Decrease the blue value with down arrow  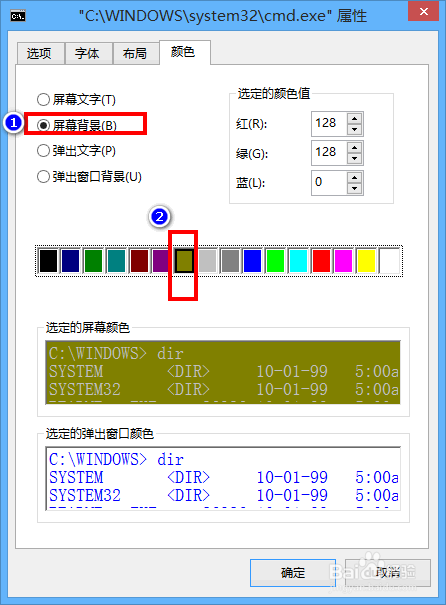[x=355, y=188]
